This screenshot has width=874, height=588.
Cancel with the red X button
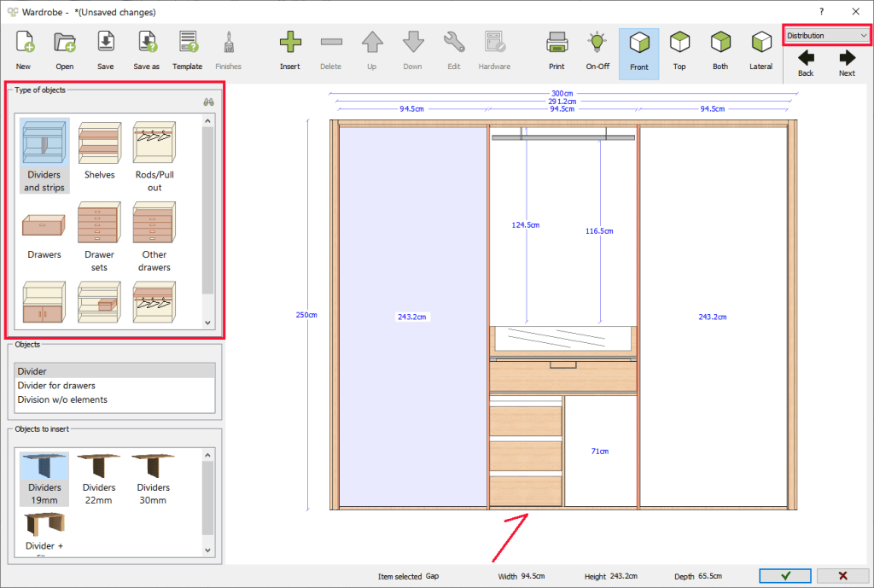tap(842, 576)
